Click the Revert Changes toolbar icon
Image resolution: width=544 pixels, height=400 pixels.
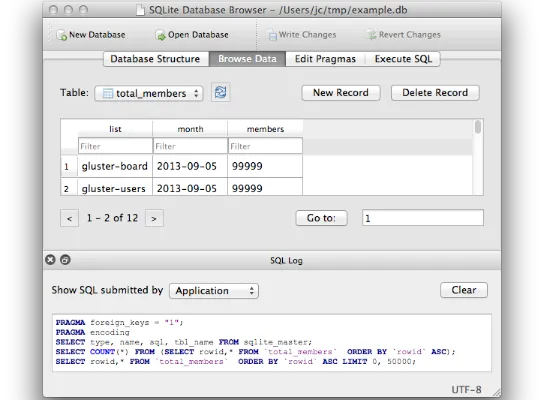tap(372, 35)
